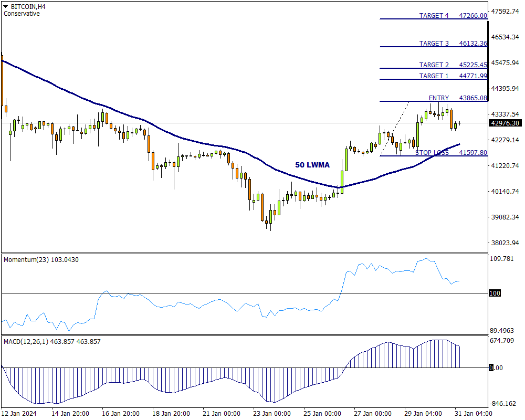Click the 47592.74 price scale value
This screenshot has width=525, height=420.
tap(504, 12)
